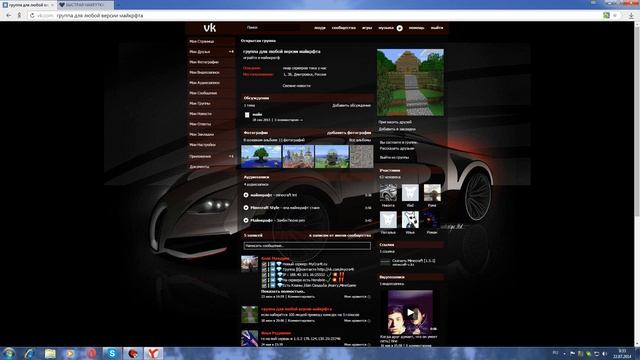This screenshot has height=360, width=640.
Task: Open Документы in sidebar
Action: tap(199, 167)
